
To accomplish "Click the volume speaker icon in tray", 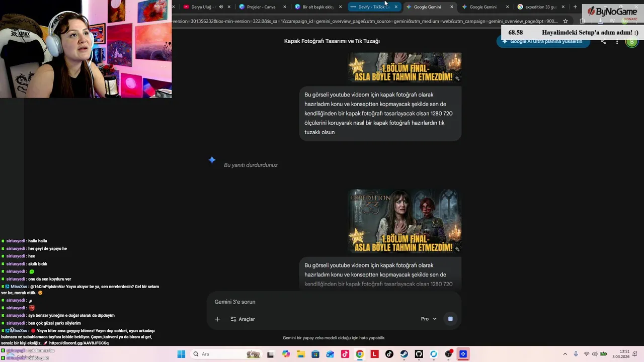I will [594, 354].
